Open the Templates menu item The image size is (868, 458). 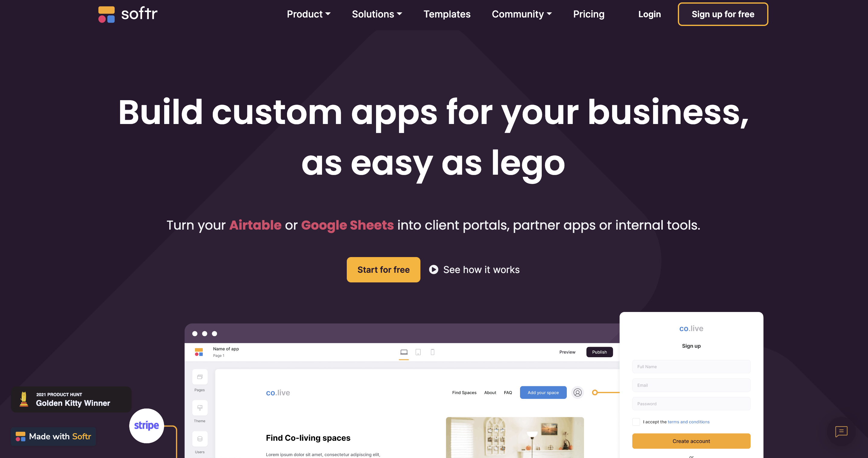[447, 14]
